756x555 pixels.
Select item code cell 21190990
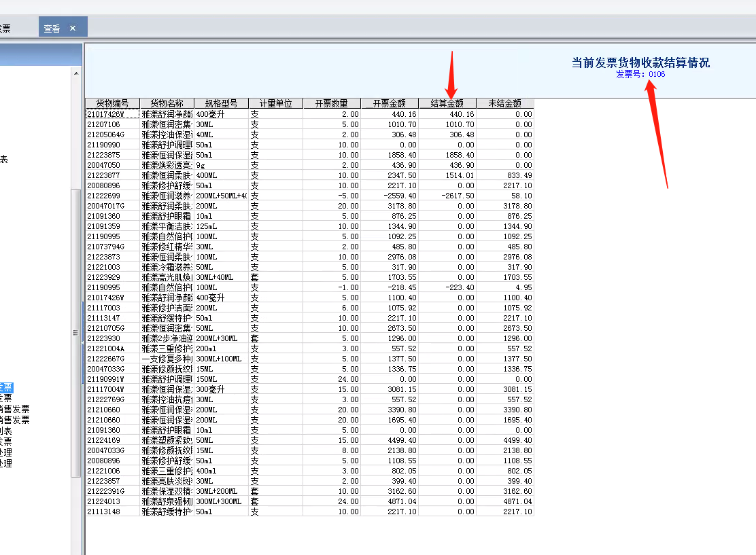(x=112, y=145)
